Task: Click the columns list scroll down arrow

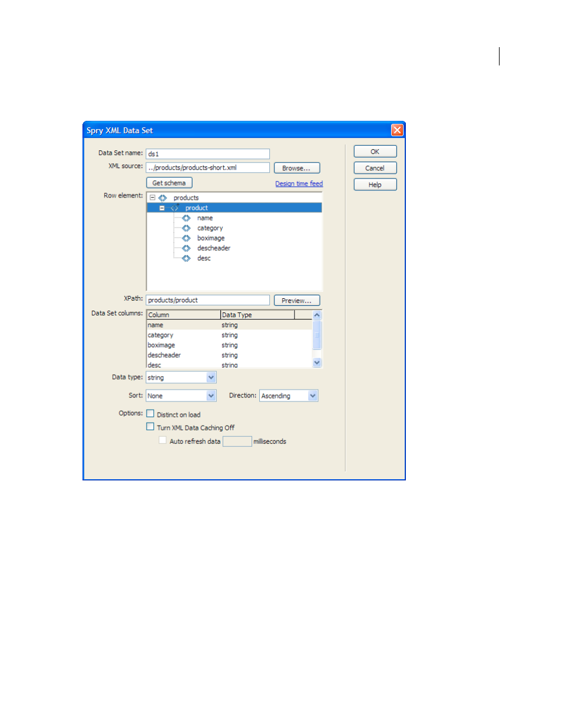Action: [x=317, y=363]
